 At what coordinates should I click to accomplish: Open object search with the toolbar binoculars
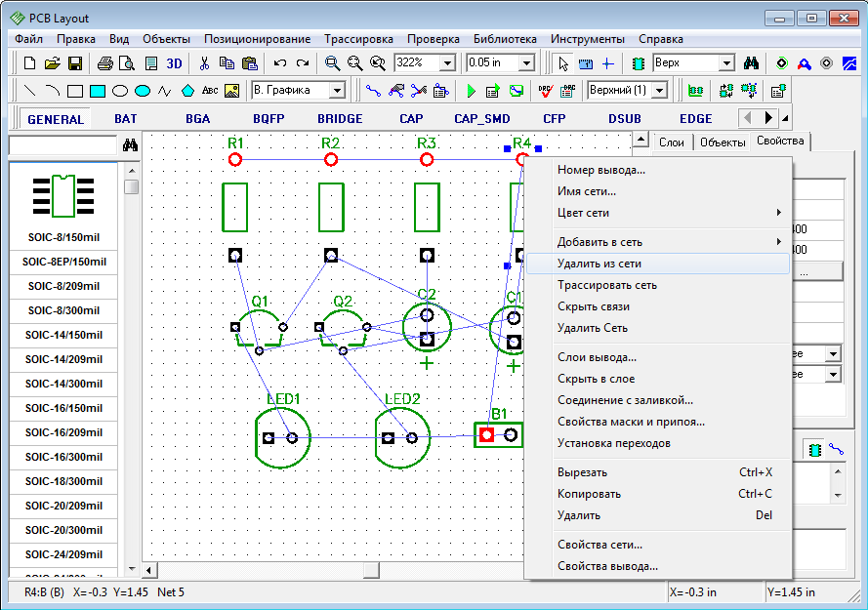(x=751, y=63)
